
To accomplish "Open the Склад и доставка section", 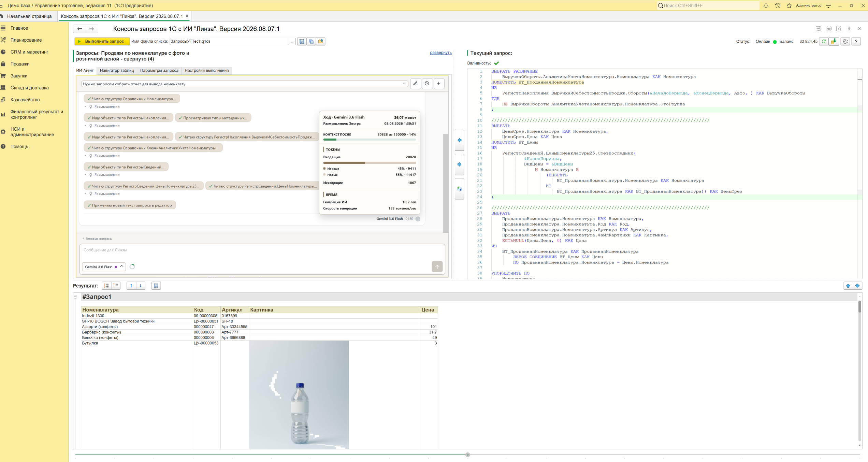I will pos(29,88).
